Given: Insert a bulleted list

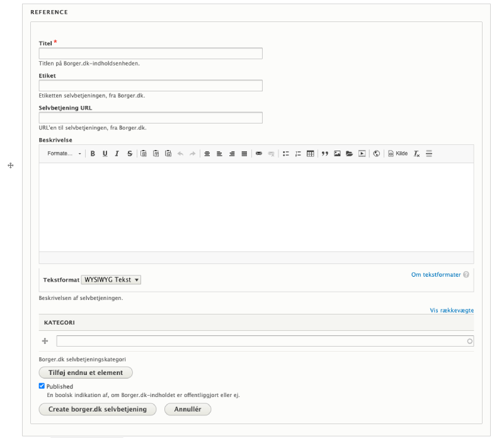Looking at the screenshot, I should (x=285, y=154).
